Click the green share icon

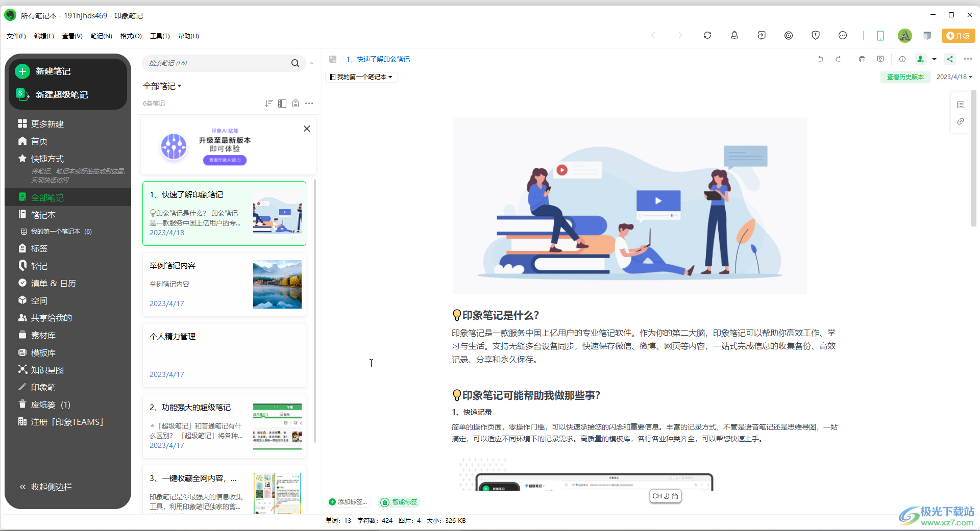coord(950,59)
